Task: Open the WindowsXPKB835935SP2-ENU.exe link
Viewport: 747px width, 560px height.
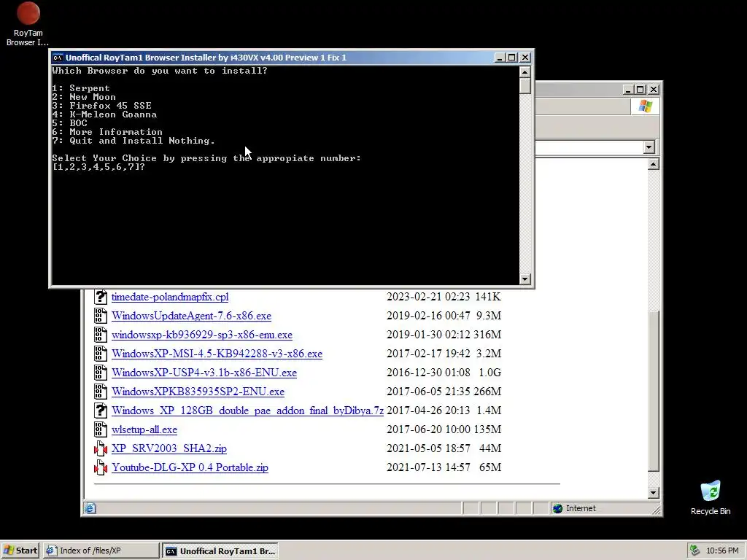Action: tap(198, 392)
